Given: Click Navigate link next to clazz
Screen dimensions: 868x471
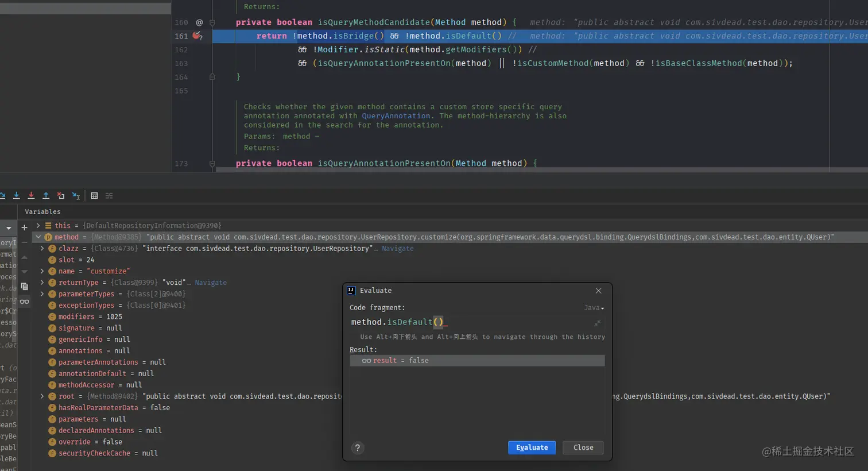Looking at the screenshot, I should pyautogui.click(x=397, y=249).
